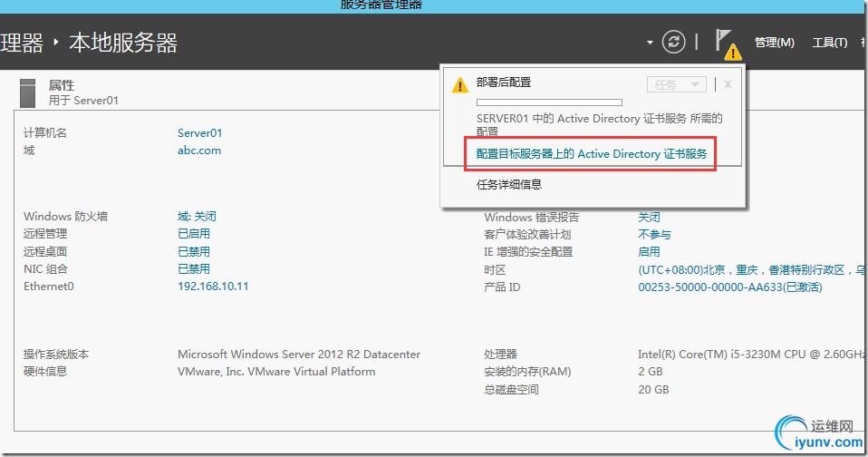The image size is (868, 457).
Task: Click the server properties icon
Action: [x=27, y=92]
